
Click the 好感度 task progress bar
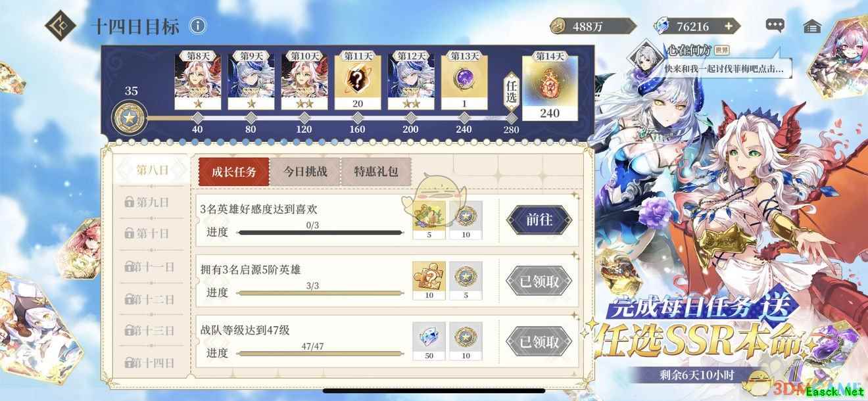coord(320,232)
